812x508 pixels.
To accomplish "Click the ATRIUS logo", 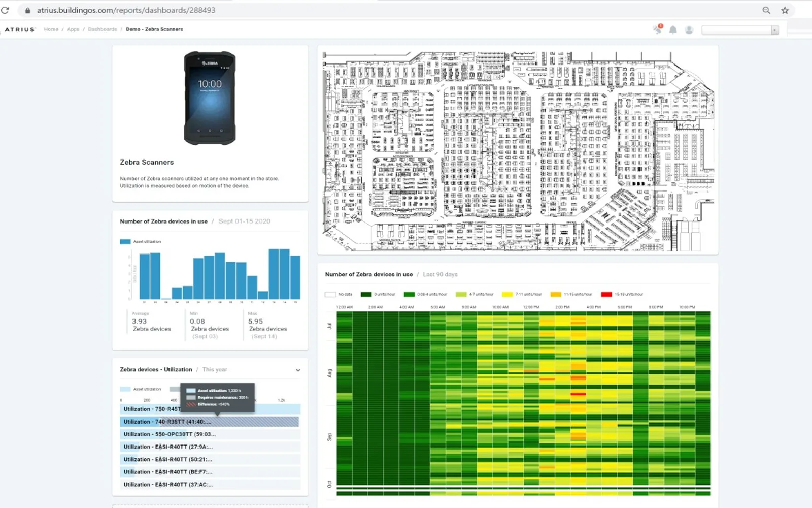I will point(20,29).
